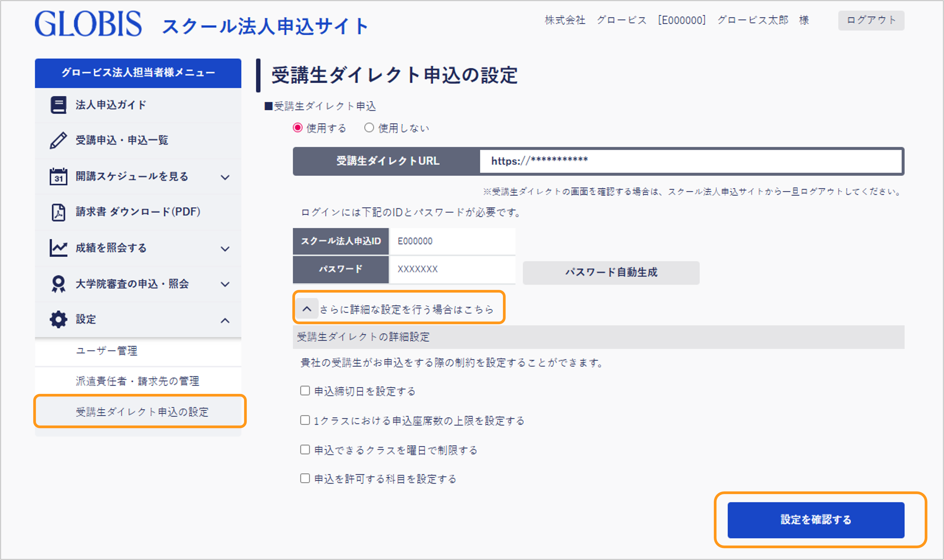Click the ribbon award icon for 大学院審査
This screenshot has width=944, height=560.
(x=58, y=284)
